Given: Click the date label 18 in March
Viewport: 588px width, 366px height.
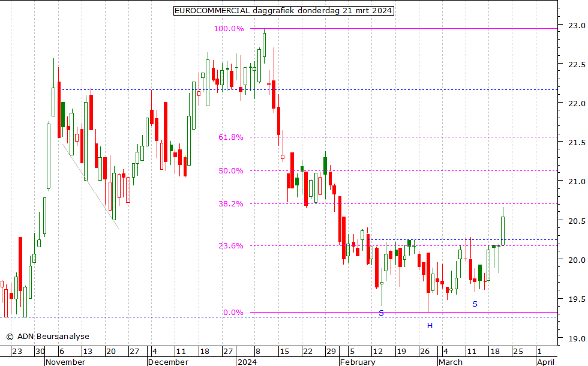Looking at the screenshot, I should click(x=495, y=352).
